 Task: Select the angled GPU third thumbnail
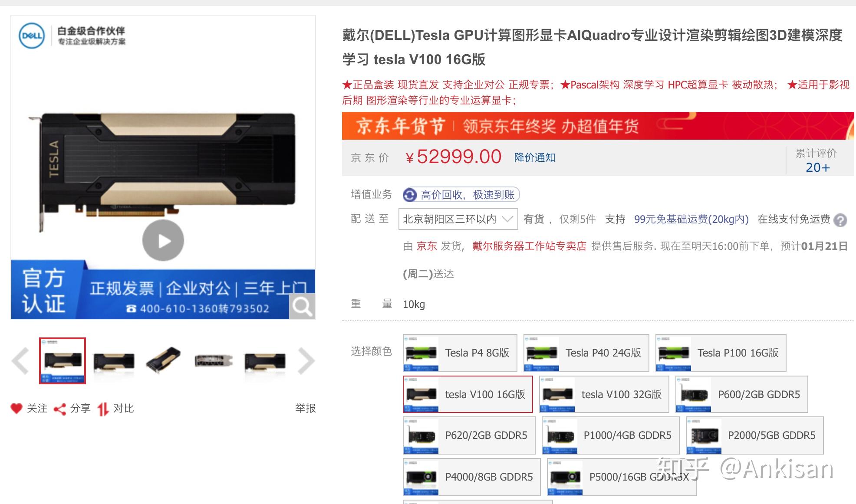(x=164, y=361)
